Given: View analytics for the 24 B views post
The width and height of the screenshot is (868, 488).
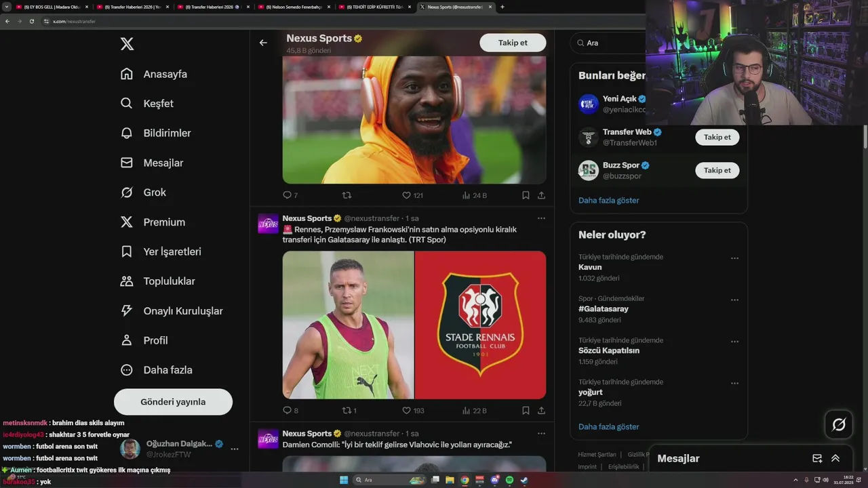Looking at the screenshot, I should [x=475, y=195].
